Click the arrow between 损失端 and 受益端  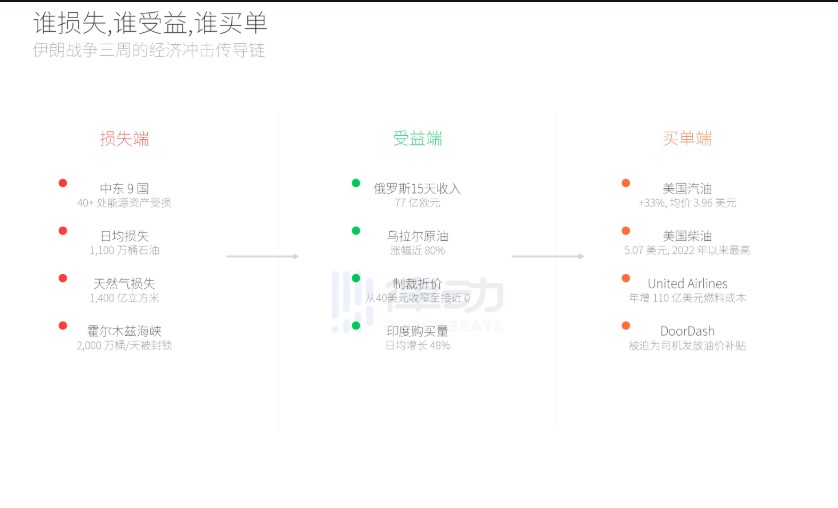(262, 257)
